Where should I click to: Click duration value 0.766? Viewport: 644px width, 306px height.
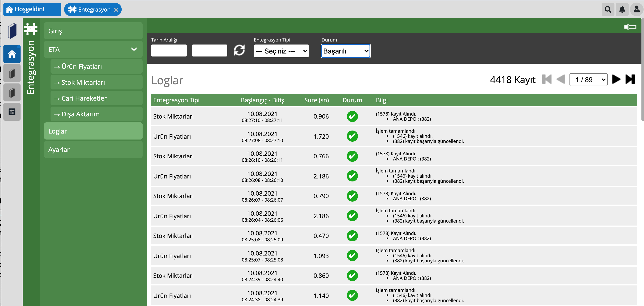(321, 156)
